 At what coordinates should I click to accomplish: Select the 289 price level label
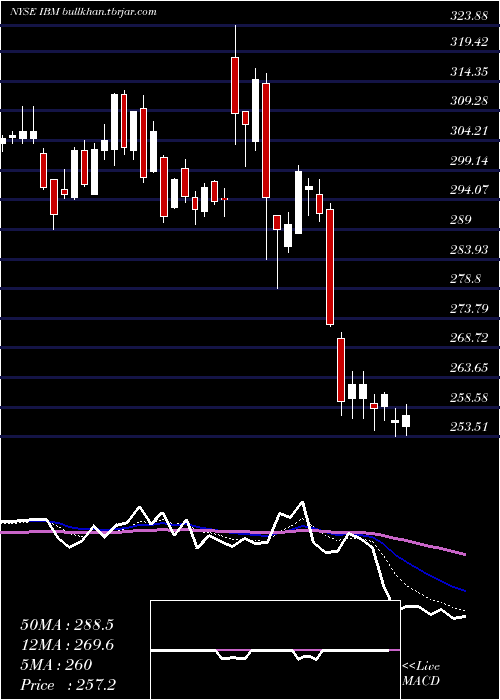[461, 220]
